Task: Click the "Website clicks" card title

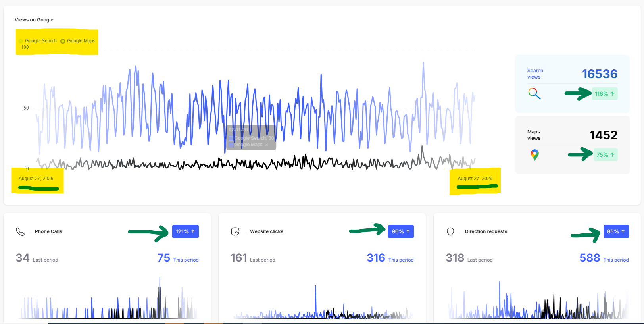Action: (x=267, y=231)
